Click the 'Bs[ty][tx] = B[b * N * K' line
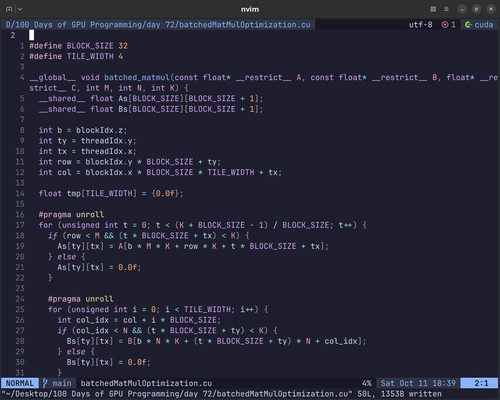The height and width of the screenshot is (400, 500). click(x=216, y=341)
